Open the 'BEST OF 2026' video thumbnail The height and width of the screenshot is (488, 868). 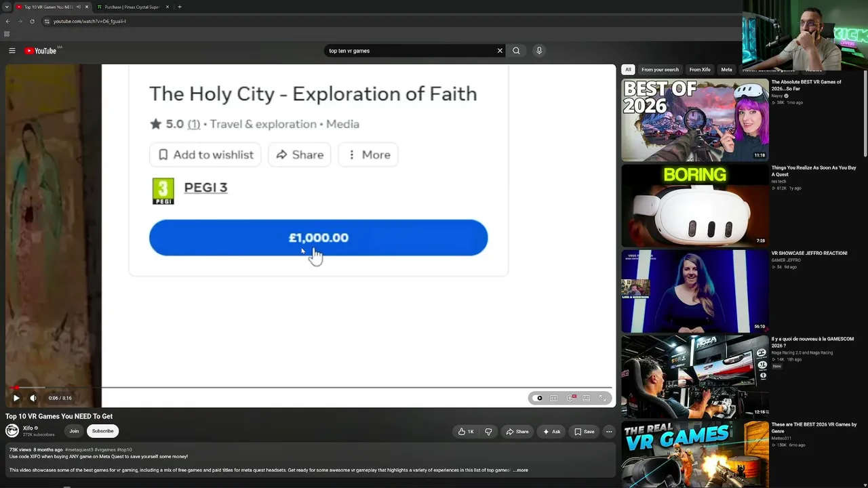point(695,120)
